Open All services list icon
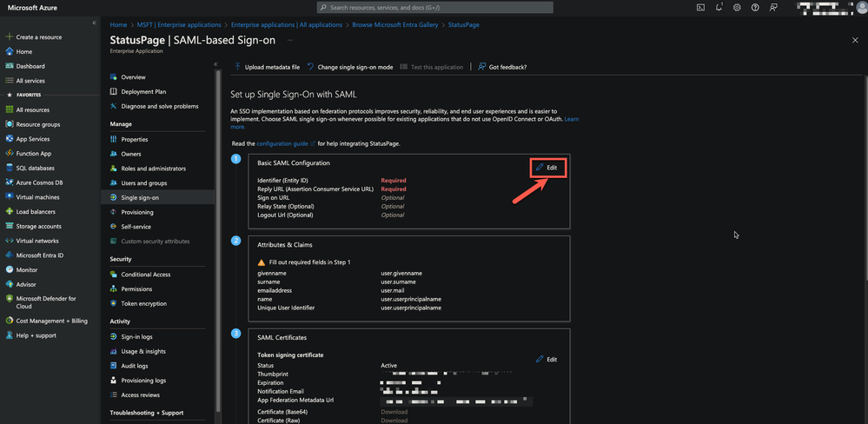 click(9, 80)
